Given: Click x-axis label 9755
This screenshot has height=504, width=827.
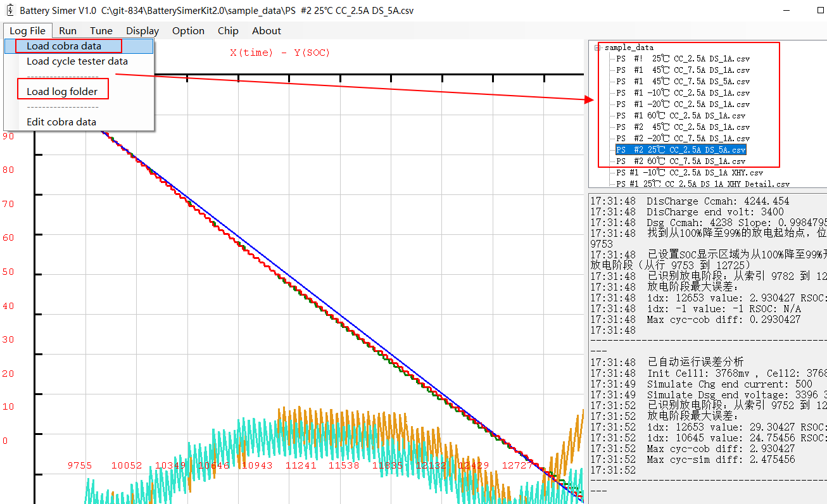Looking at the screenshot, I should (x=80, y=465).
